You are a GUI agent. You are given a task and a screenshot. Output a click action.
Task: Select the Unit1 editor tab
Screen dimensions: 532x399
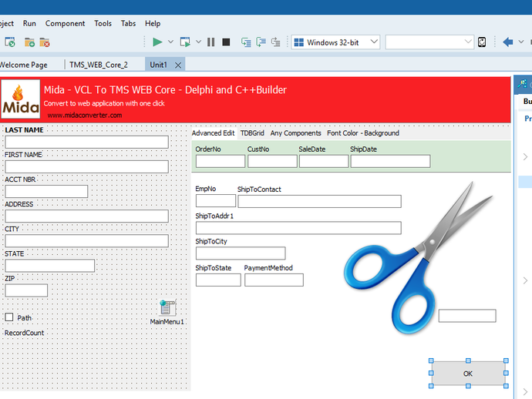[x=159, y=65]
